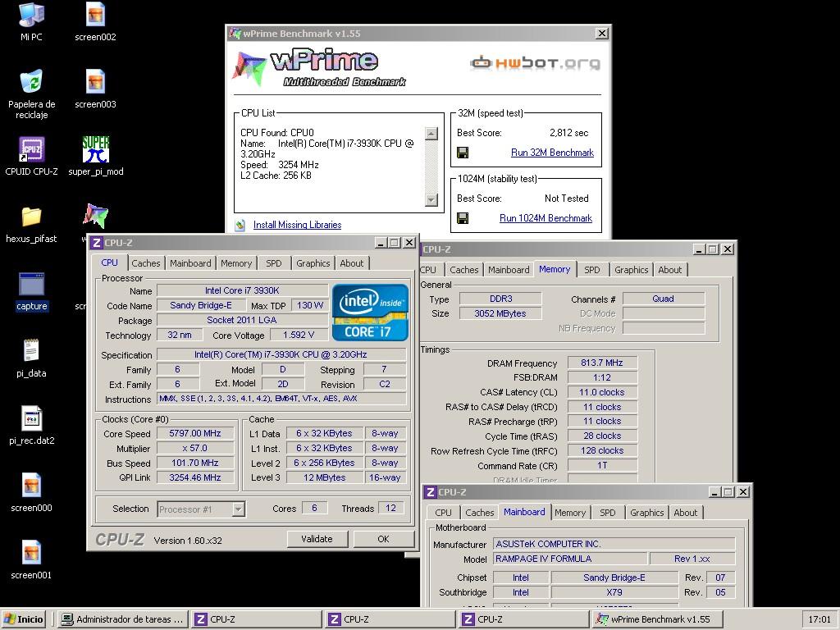
Task: Select SPD tab in the Memory CPU-Z window
Action: 592,270
